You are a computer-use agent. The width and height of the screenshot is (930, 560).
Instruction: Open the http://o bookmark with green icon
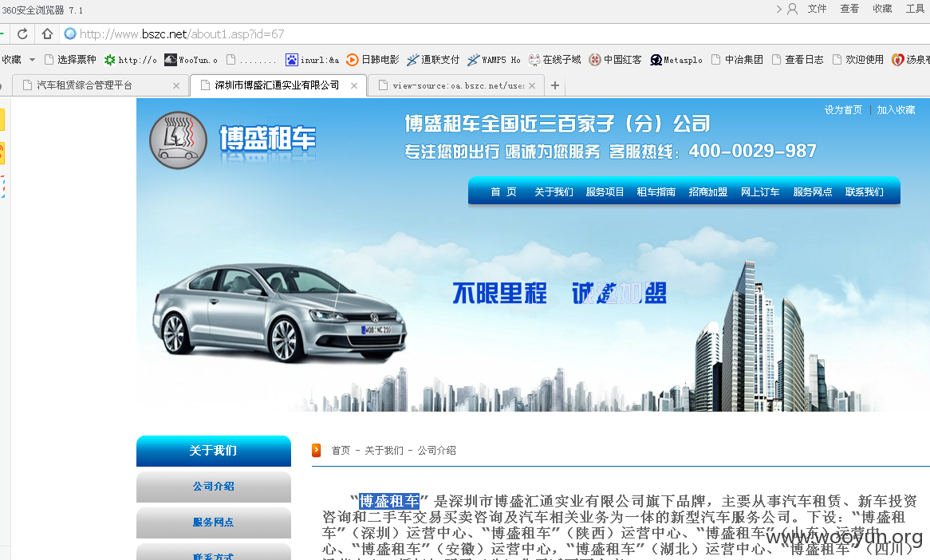pyautogui.click(x=131, y=60)
